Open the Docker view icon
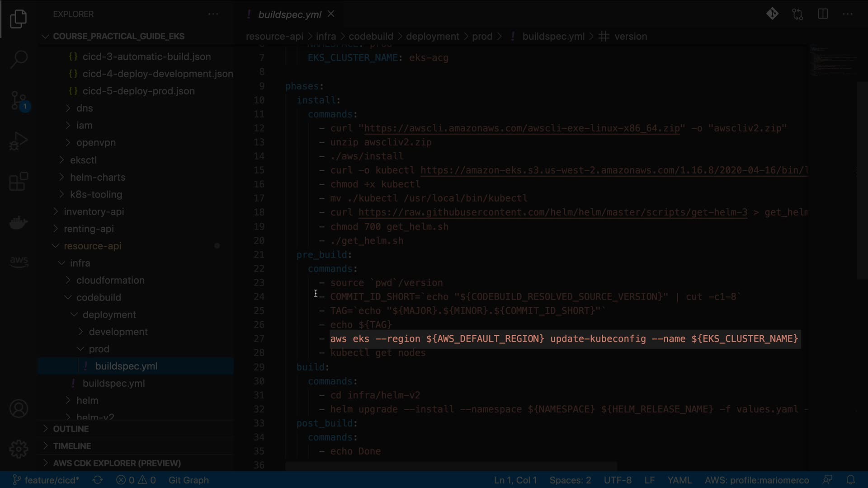The width and height of the screenshot is (868, 488). (19, 222)
